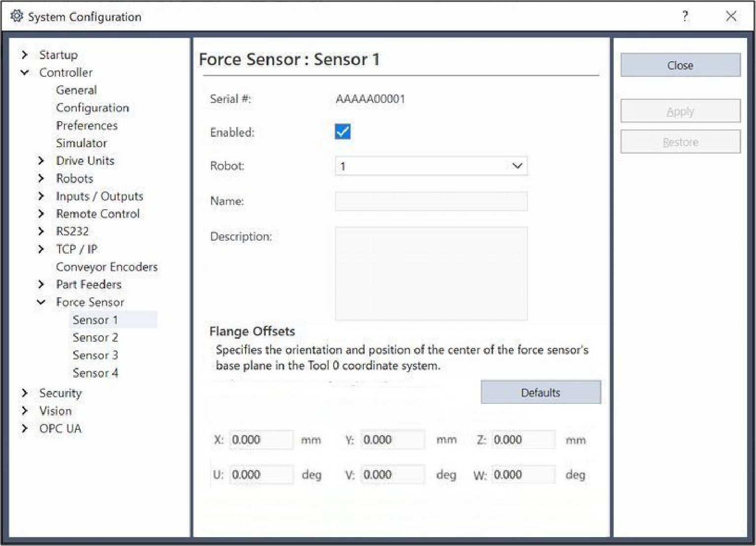Click the Description text area
This screenshot has width=756, height=546.
pos(431,274)
